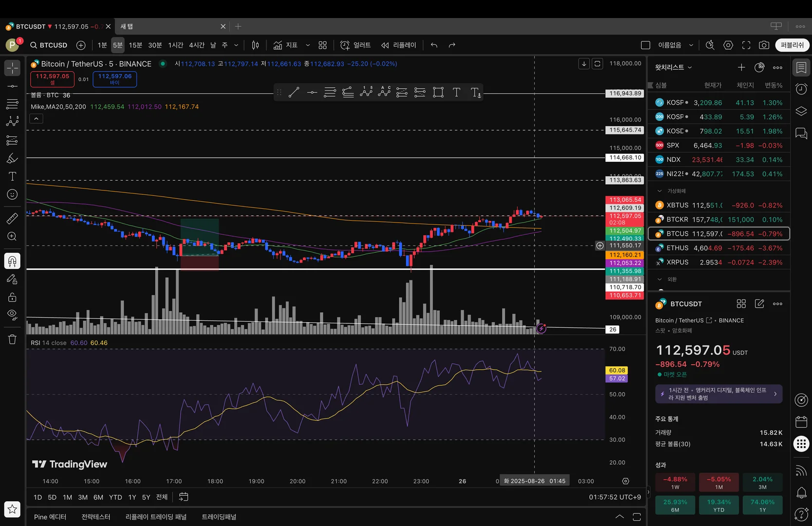Open the emoji icons tool
The width and height of the screenshot is (812, 526).
click(x=12, y=194)
